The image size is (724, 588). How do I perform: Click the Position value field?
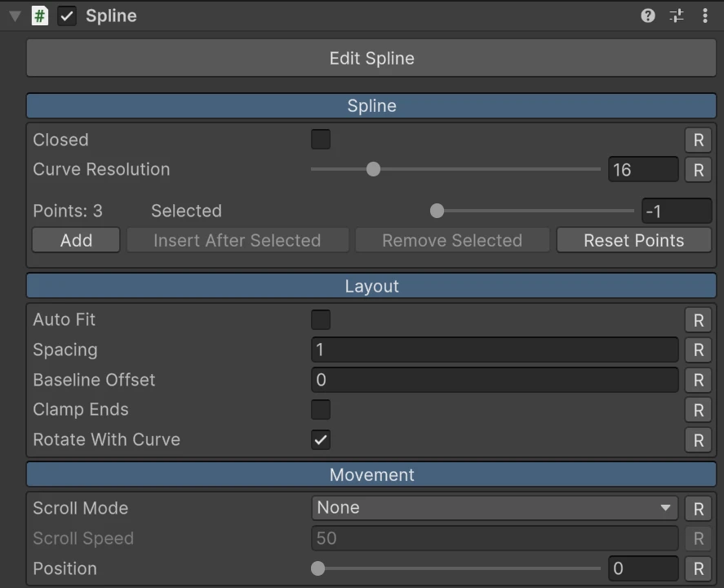[x=643, y=568]
